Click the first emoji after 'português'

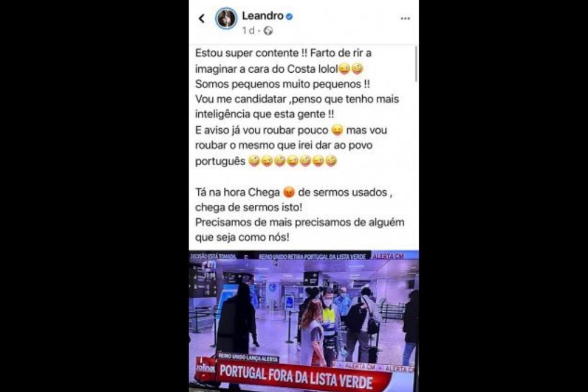pos(254,161)
